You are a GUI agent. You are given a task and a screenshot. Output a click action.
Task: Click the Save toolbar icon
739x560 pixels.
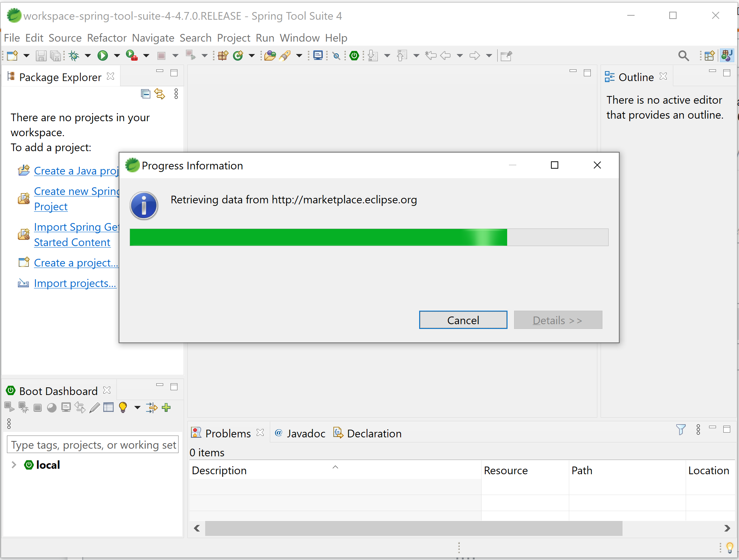[x=41, y=55]
